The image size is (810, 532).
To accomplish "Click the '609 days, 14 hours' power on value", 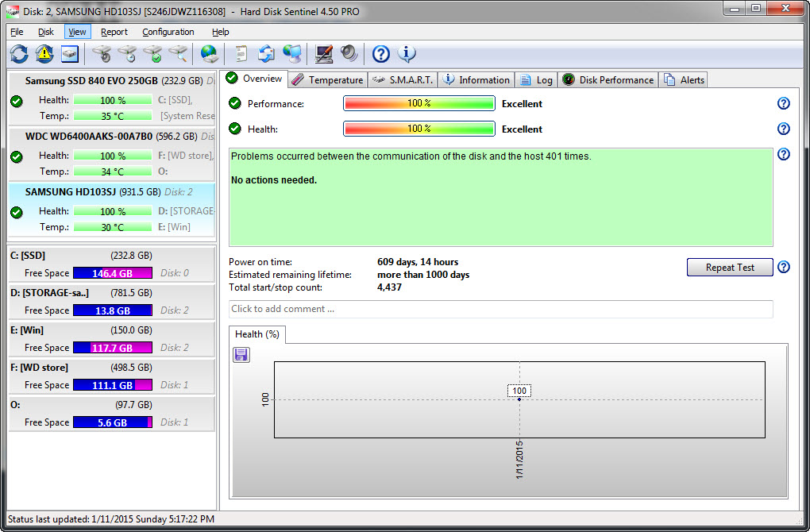I will 418,262.
